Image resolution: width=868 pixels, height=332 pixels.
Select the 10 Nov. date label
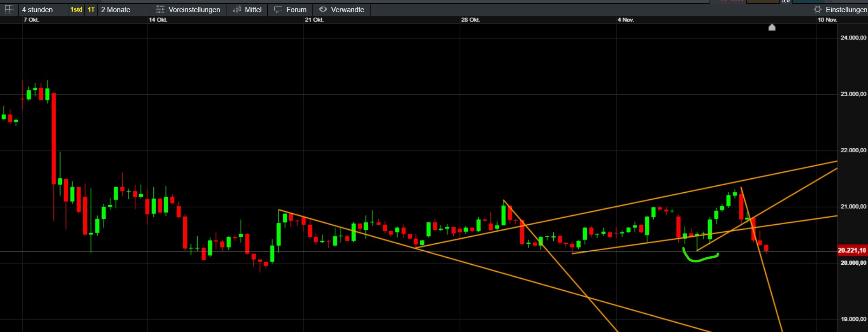pos(827,20)
